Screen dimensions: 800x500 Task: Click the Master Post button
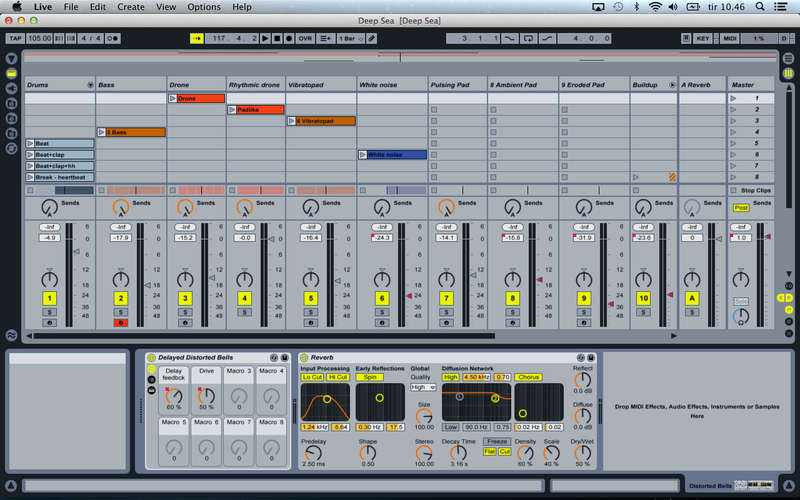click(x=741, y=208)
